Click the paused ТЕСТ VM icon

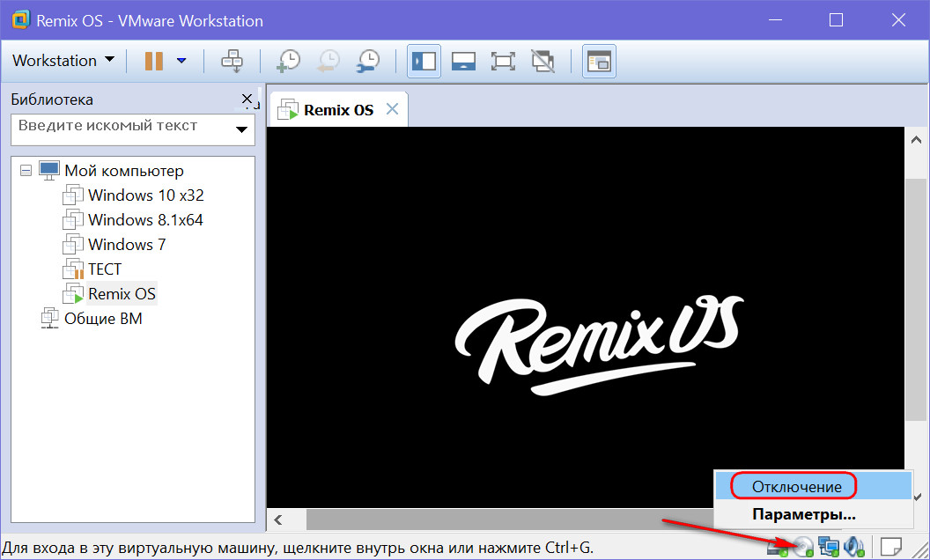point(73,269)
